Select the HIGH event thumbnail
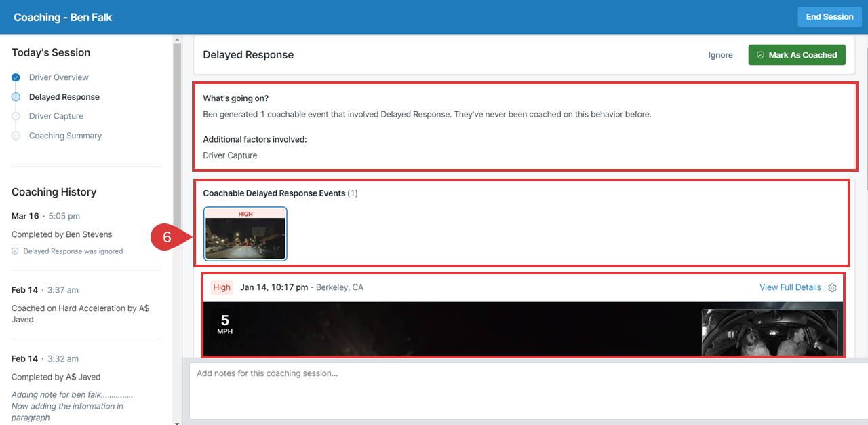 click(x=245, y=234)
